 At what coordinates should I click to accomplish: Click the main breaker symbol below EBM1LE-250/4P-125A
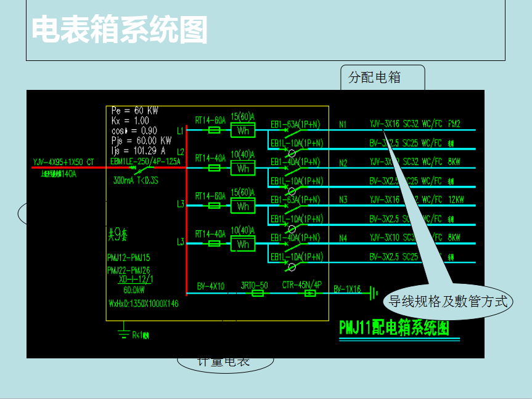coord(142,169)
